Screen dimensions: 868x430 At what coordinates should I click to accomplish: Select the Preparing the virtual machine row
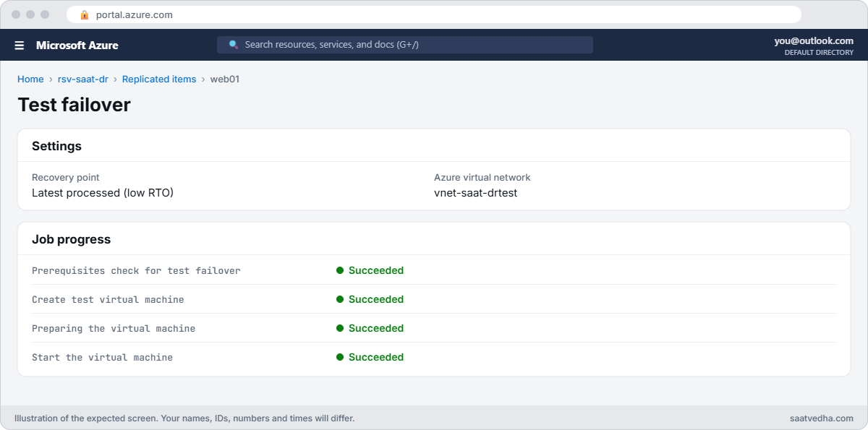click(434, 328)
